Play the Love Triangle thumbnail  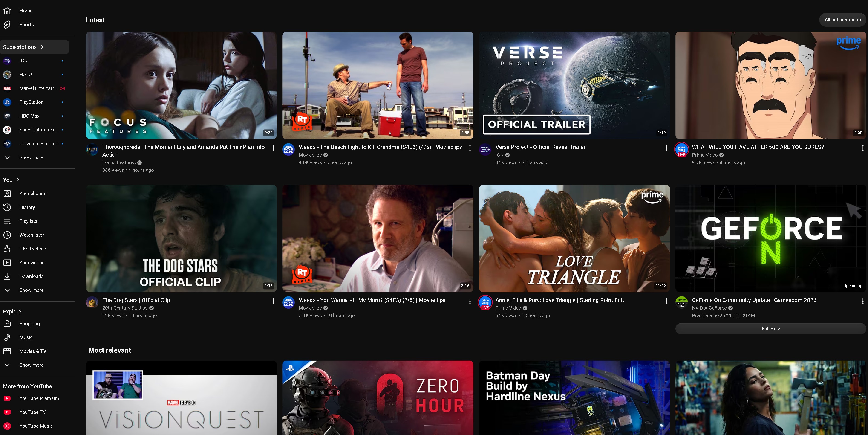coord(574,238)
